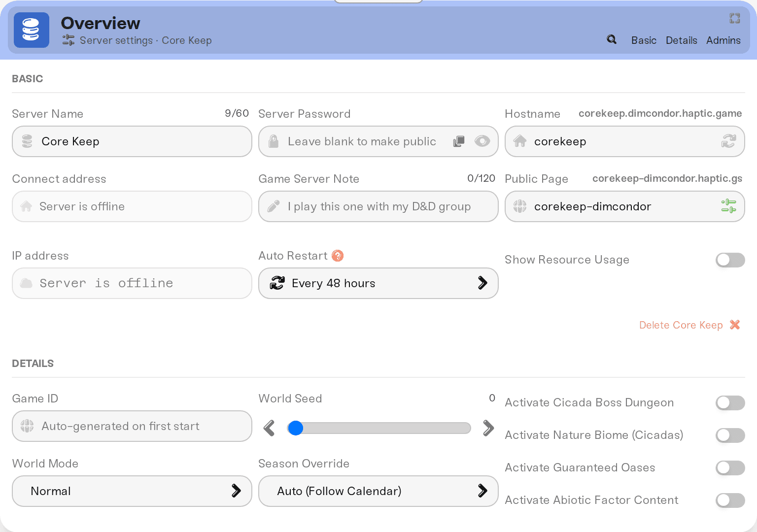Click the server stack logo icon
Viewport: 757px width, 532px height.
click(32, 30)
